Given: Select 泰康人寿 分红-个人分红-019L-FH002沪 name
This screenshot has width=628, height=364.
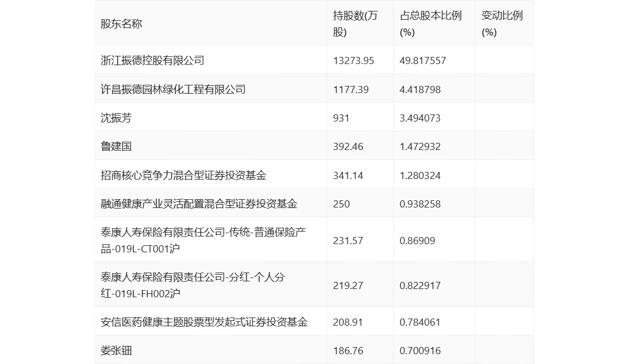Looking at the screenshot, I should coord(193,285).
